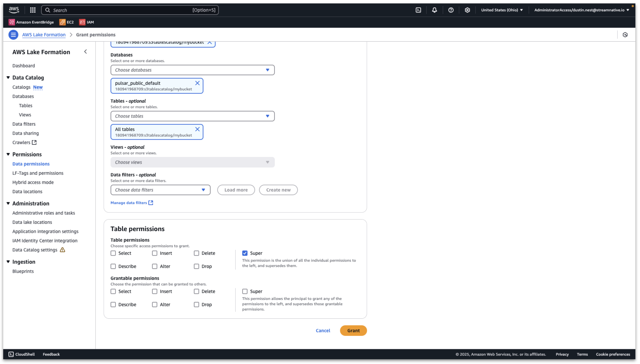
Task: Collapse the Lake Formation side navigation
Action: (x=86, y=52)
